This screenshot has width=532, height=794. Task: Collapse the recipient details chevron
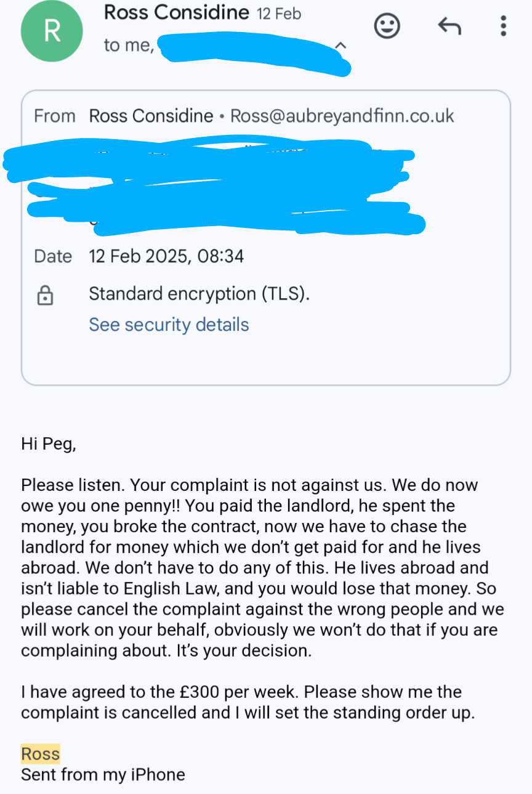pos(341,46)
